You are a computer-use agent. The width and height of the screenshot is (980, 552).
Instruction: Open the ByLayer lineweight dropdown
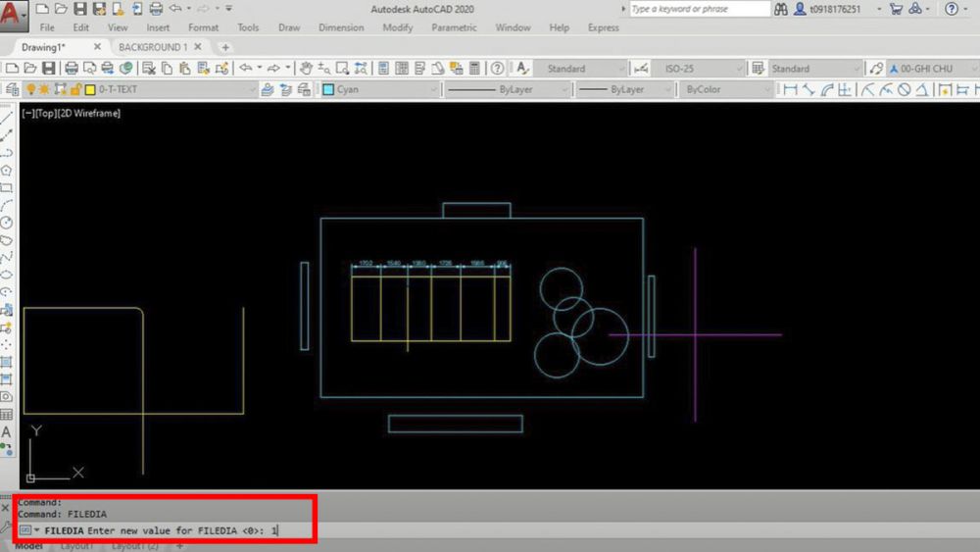(x=667, y=90)
